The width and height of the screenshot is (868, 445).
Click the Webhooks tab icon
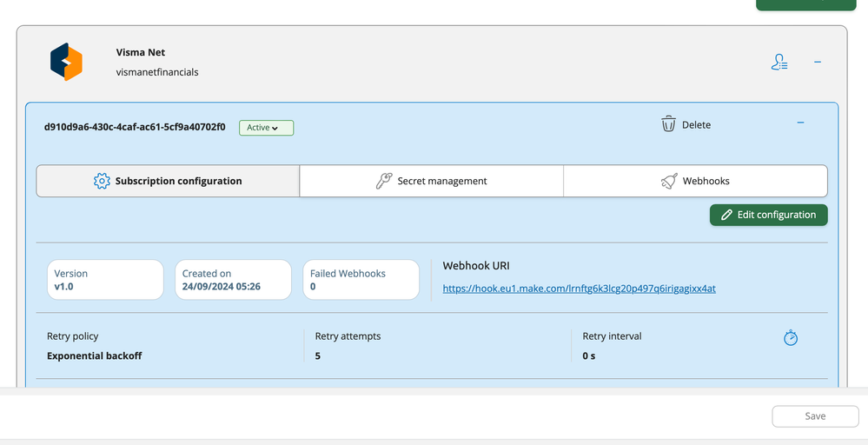pos(668,181)
